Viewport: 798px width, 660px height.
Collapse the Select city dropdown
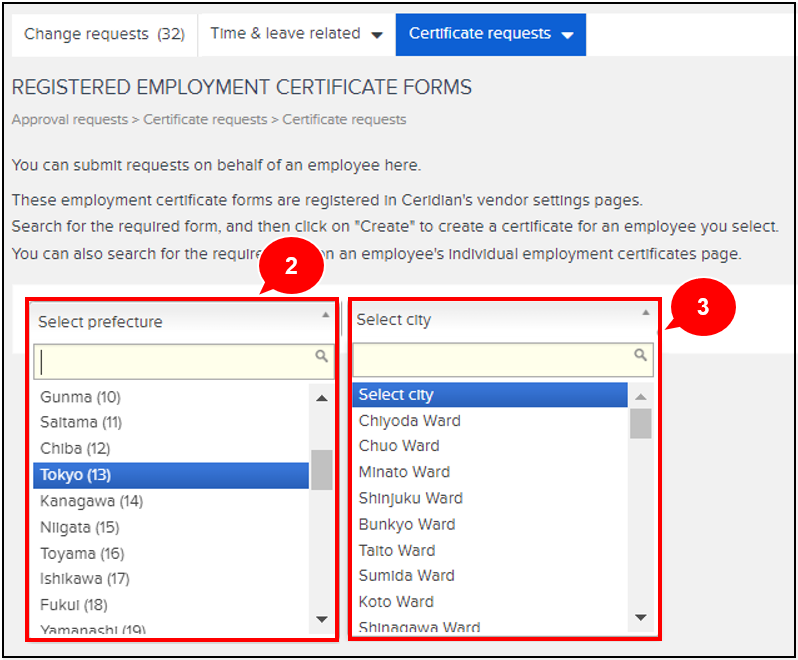click(503, 319)
